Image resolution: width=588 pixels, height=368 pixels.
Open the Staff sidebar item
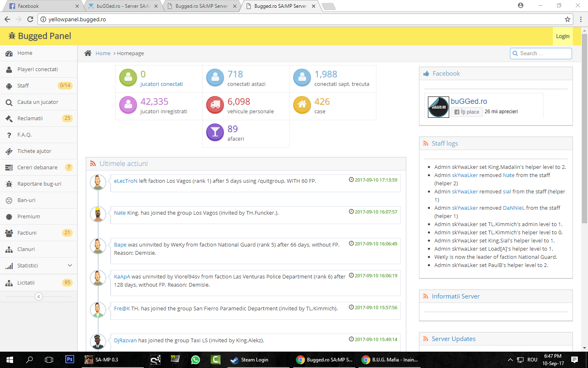pyautogui.click(x=39, y=86)
